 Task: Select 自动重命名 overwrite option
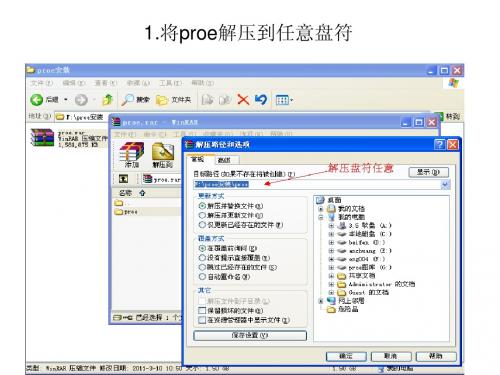point(224,277)
